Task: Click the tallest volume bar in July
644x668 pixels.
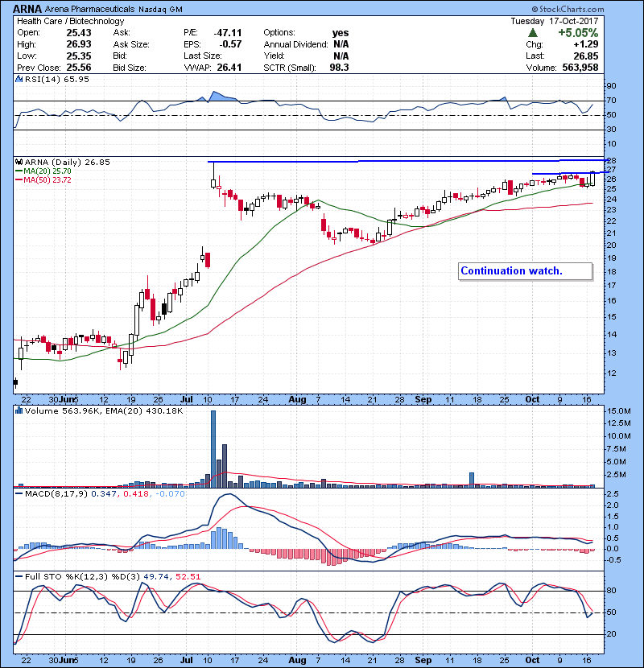Action: pyautogui.click(x=213, y=449)
